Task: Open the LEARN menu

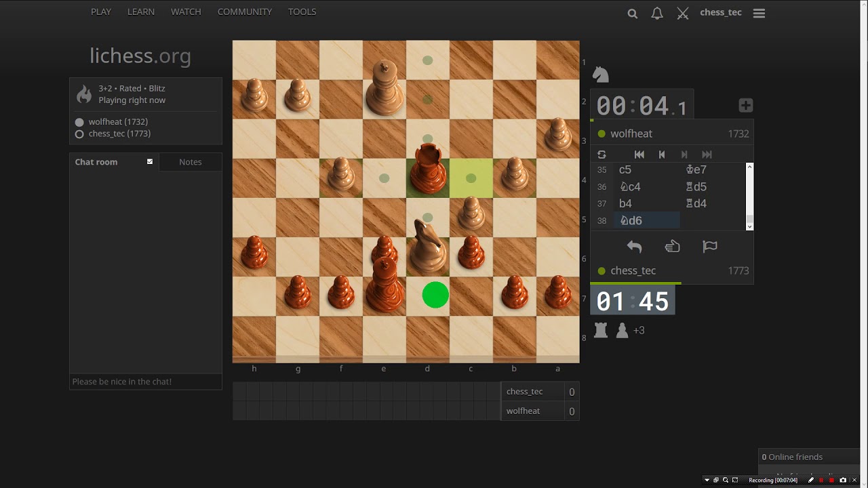Action: pos(141,12)
